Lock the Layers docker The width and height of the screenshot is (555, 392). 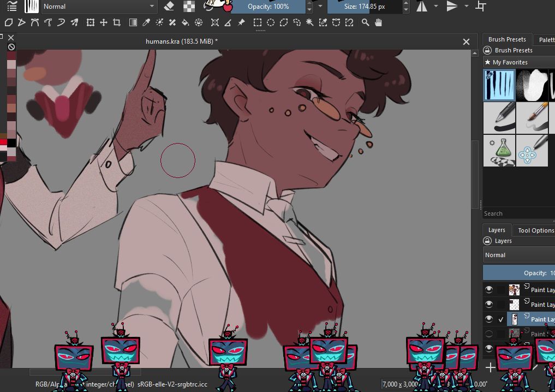point(487,241)
